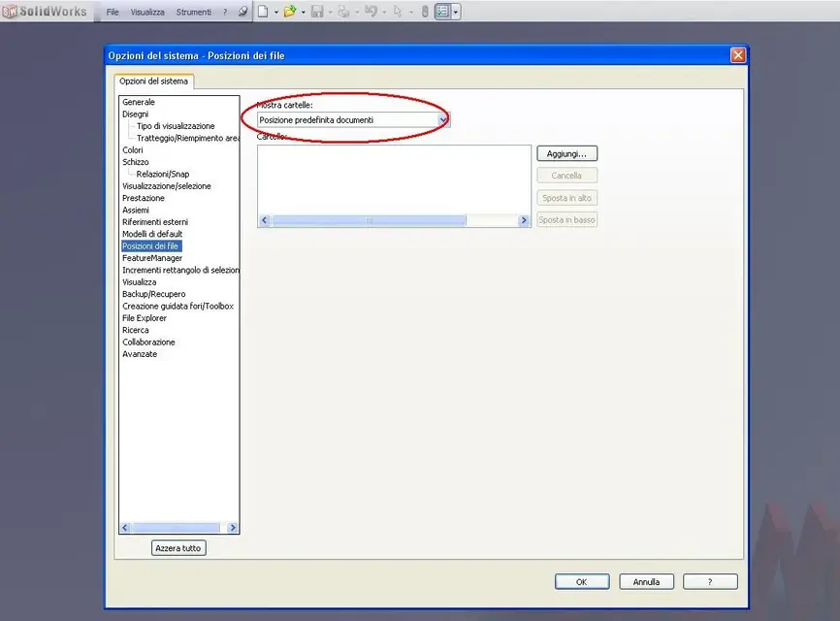
Task: Expand the dropdown arrow next to Print
Action: (357, 12)
